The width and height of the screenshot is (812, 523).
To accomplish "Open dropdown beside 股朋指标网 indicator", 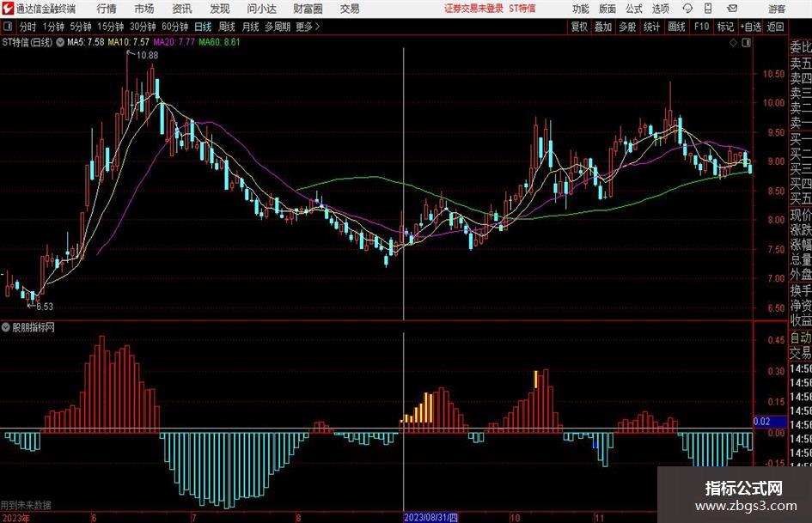I will tap(6, 327).
